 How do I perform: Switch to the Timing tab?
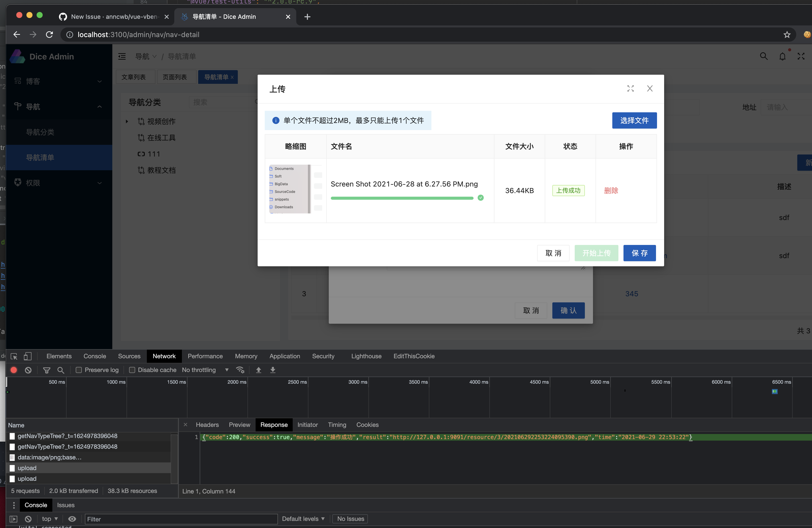pyautogui.click(x=337, y=425)
